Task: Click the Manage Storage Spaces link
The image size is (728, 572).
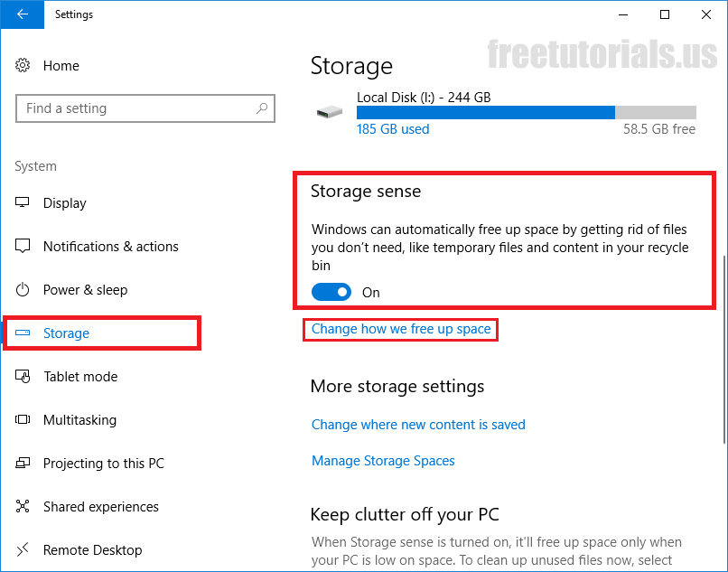Action: (x=383, y=461)
